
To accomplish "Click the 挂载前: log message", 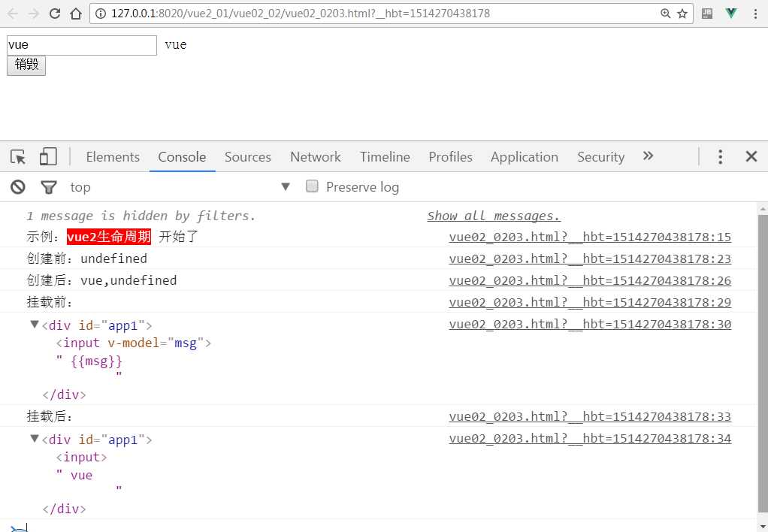I will point(50,302).
